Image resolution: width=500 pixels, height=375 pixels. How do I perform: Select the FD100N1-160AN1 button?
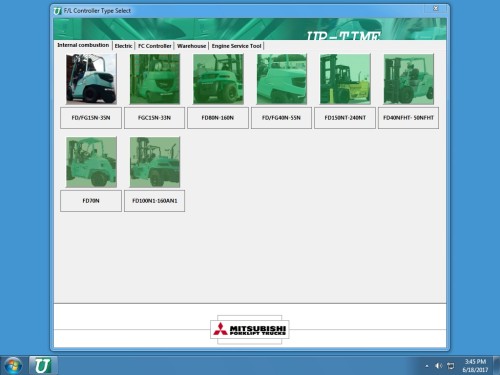tap(154, 201)
